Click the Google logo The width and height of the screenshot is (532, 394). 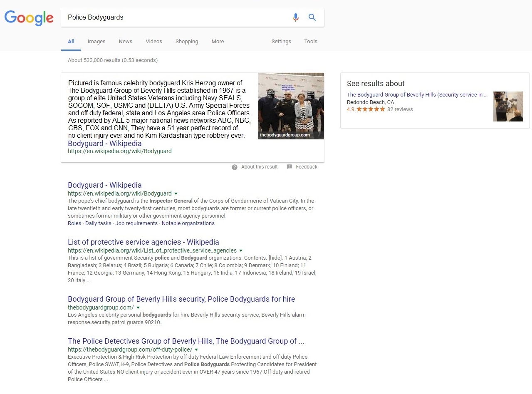coord(29,18)
